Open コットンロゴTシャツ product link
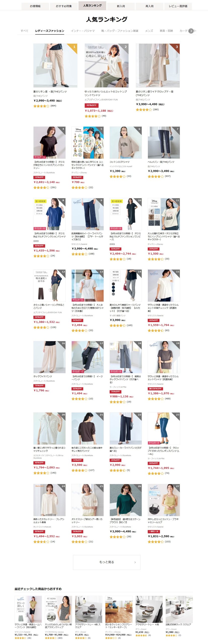Screen dimensions: 208x644 pyautogui.click(x=120, y=162)
